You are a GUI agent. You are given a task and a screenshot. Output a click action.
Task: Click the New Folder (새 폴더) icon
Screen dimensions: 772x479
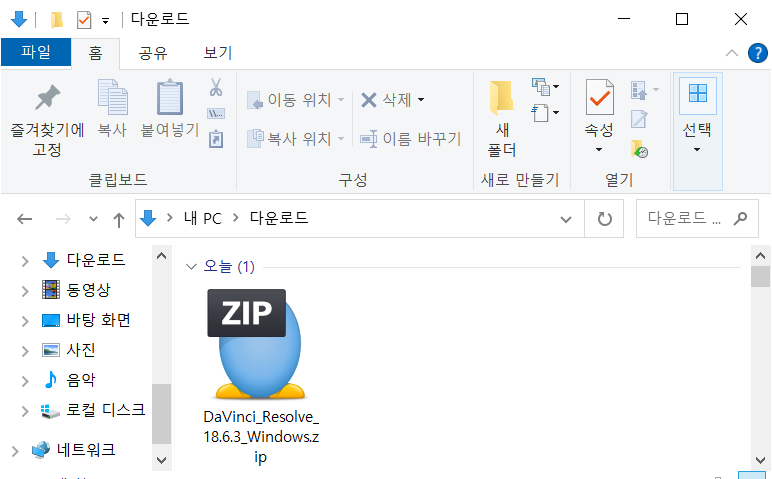coord(502,97)
